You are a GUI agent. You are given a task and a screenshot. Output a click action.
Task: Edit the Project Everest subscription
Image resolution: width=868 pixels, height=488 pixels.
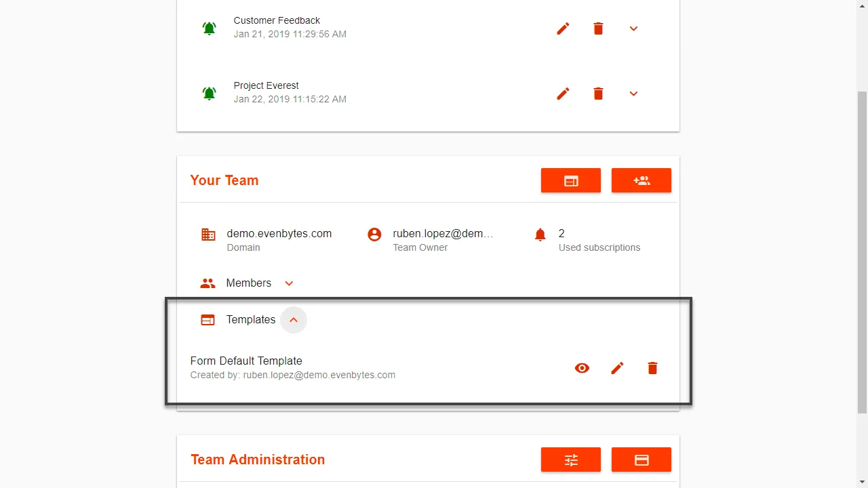pos(563,94)
